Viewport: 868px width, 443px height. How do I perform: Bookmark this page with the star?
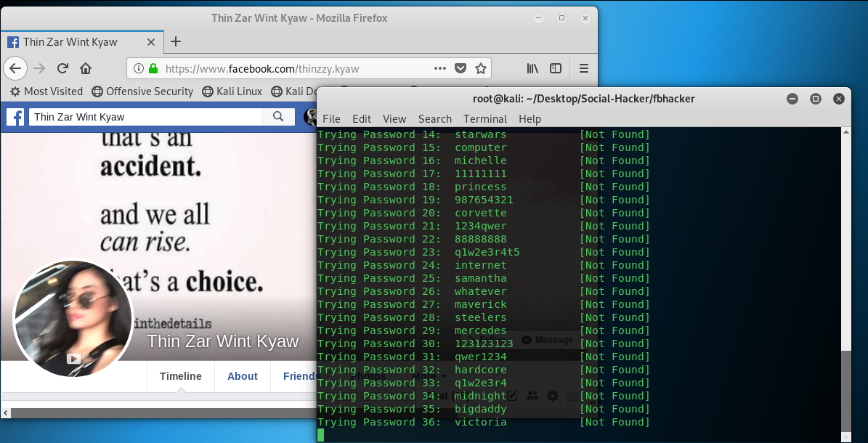481,69
